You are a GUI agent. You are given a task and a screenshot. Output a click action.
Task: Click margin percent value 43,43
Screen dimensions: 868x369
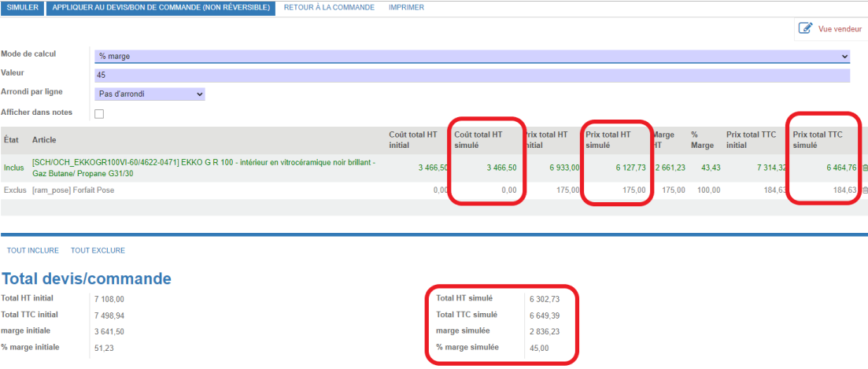[711, 168]
